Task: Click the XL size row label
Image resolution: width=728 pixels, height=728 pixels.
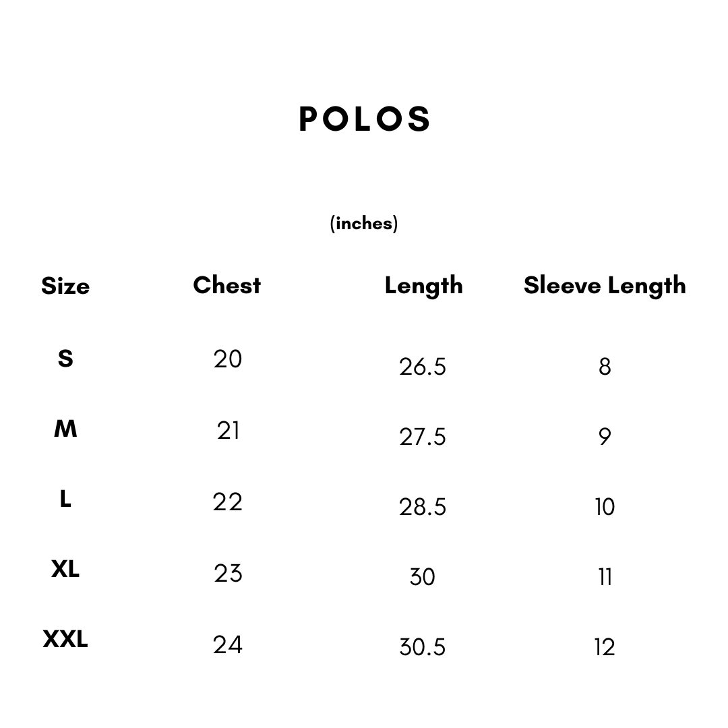Action: 65,570
